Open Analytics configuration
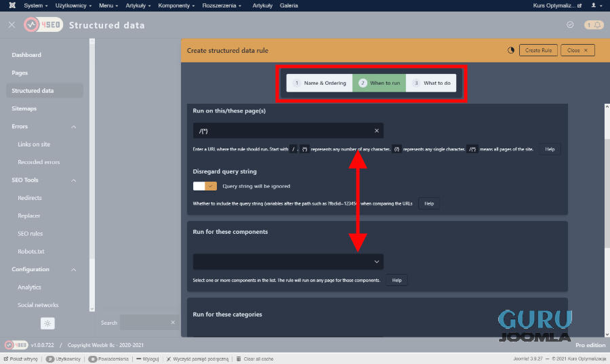Viewport: 610px width, 364px height. point(29,287)
